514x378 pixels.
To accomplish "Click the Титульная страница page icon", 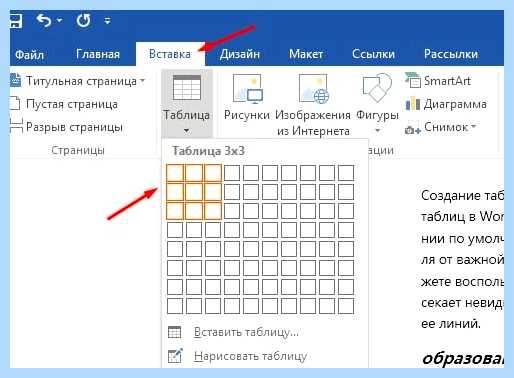I will click(x=15, y=81).
